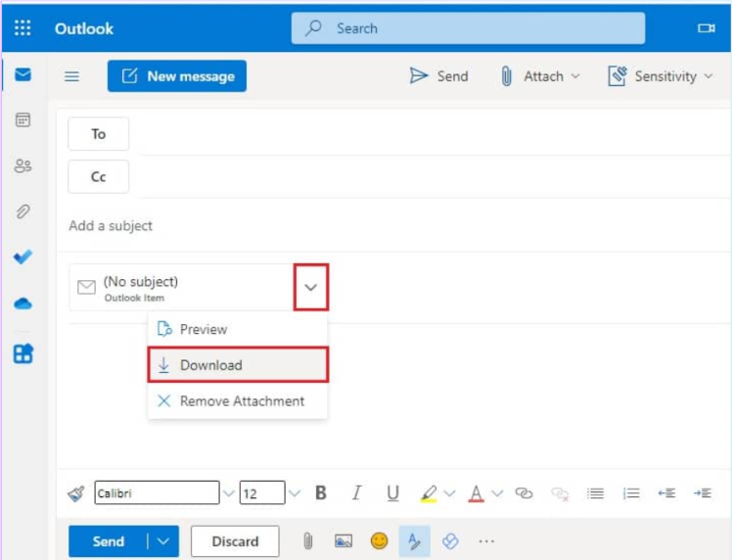Viewport: 734px width, 560px height.
Task: Insert a hyperlink with link icon
Action: 524,493
